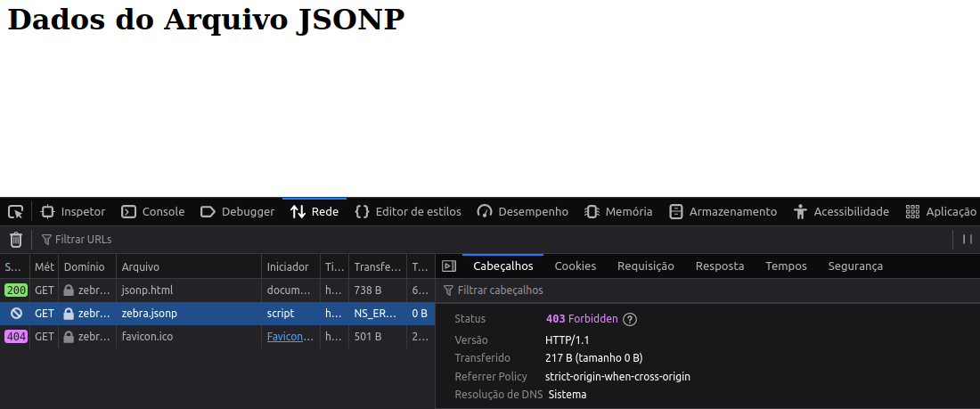Open Acessibilidade panel

click(841, 212)
